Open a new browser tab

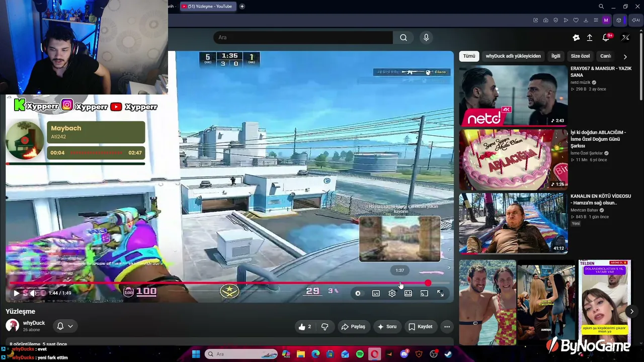pyautogui.click(x=242, y=7)
